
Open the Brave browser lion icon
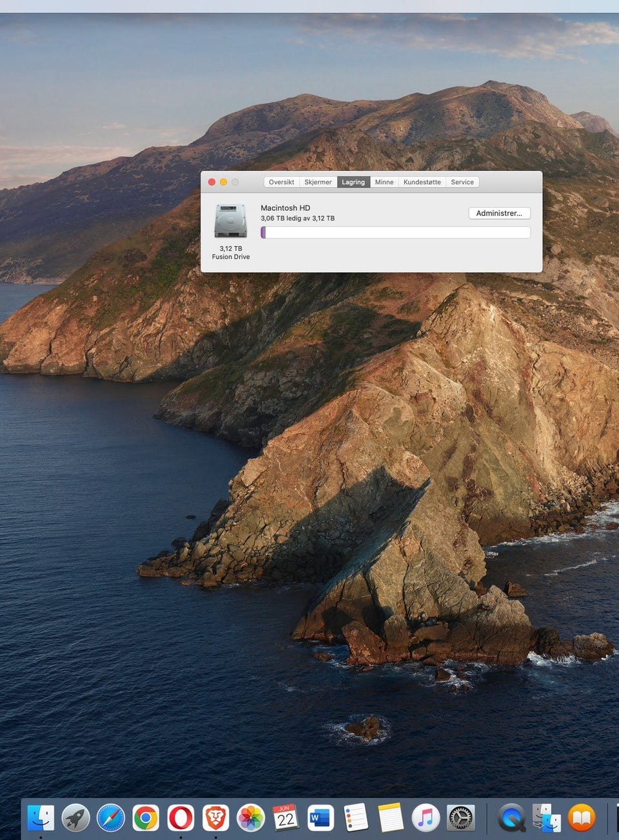215,818
